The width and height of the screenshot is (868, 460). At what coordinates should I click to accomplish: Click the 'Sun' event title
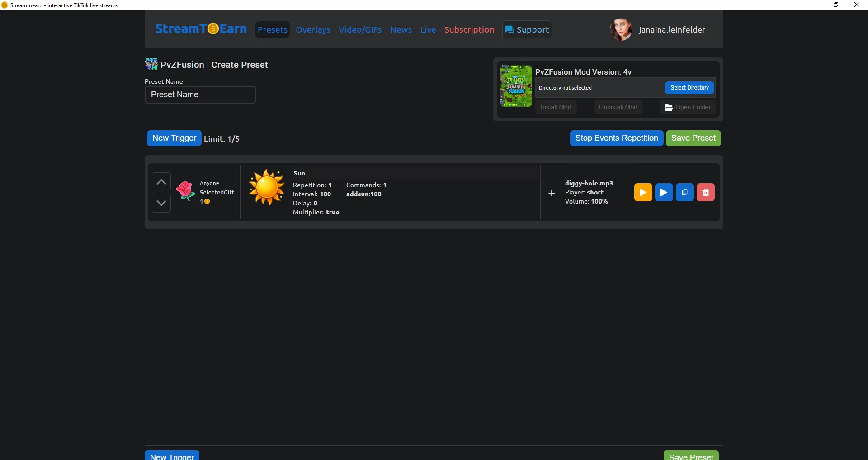click(x=299, y=173)
